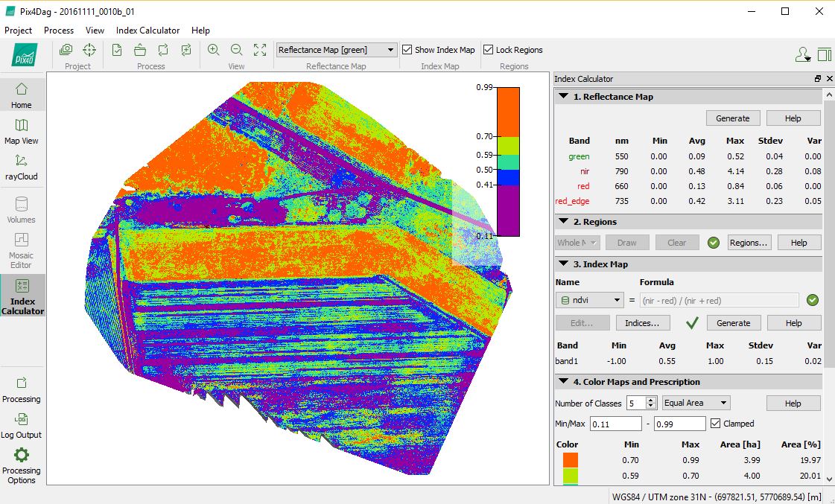Click the red_edge band row label
This screenshot has width=835, height=504.
[x=572, y=201]
